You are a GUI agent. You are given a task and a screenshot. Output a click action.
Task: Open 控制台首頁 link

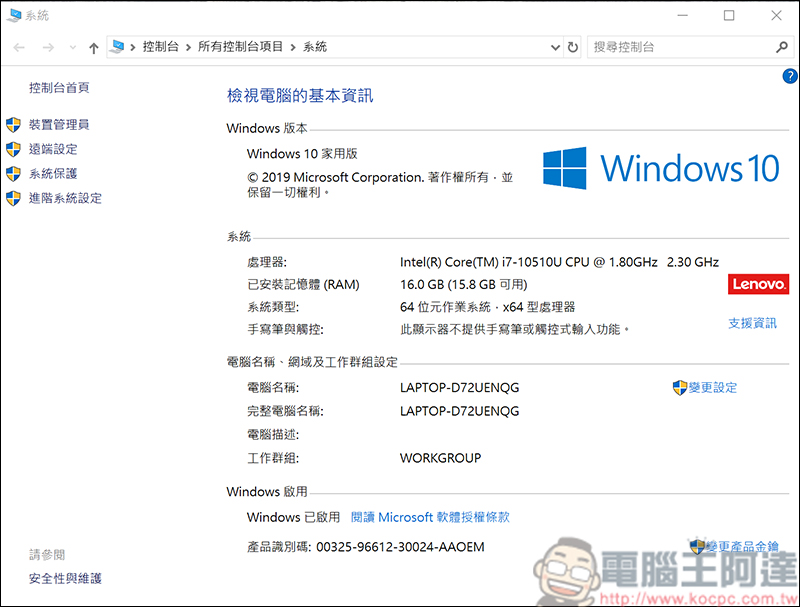[59, 88]
